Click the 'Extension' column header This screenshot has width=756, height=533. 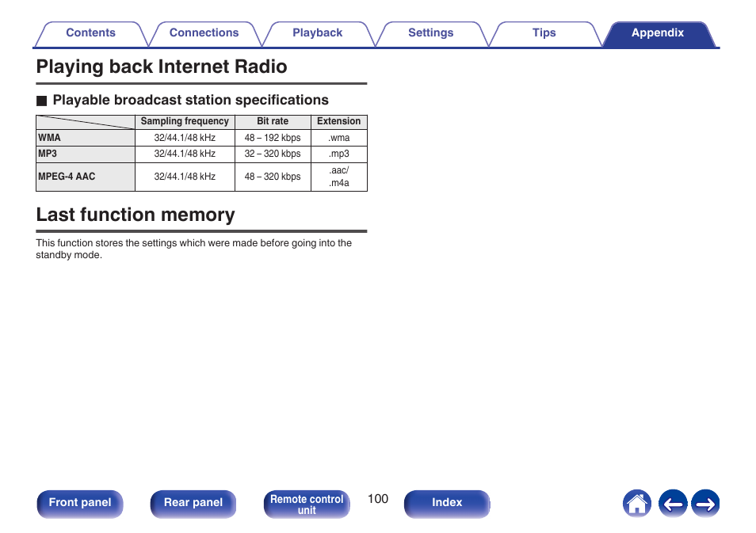click(x=339, y=121)
